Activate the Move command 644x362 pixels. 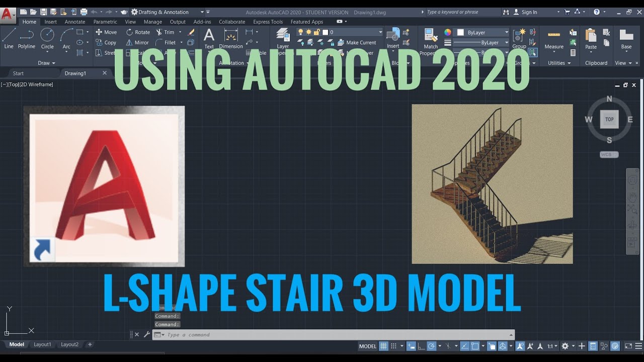coord(106,32)
